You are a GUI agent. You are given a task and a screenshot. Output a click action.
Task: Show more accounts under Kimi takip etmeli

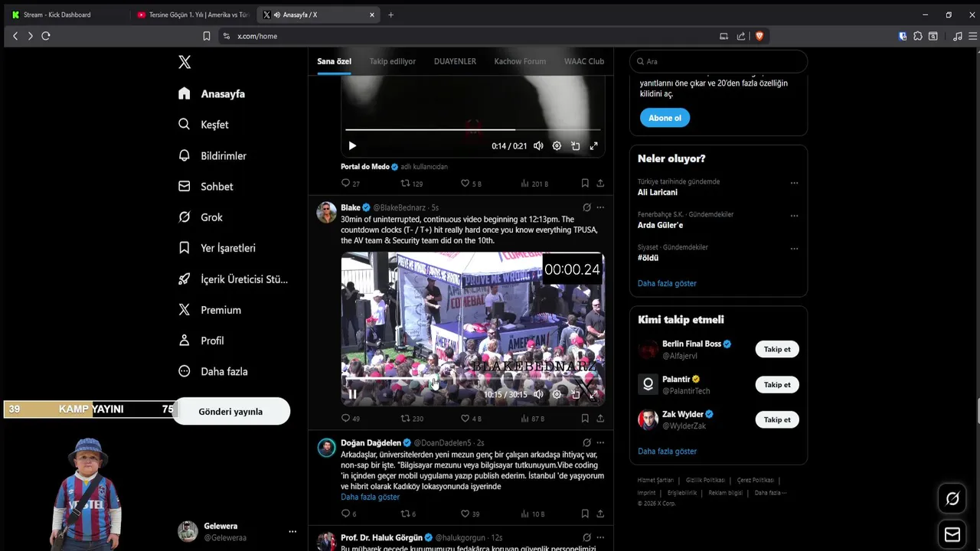(667, 451)
